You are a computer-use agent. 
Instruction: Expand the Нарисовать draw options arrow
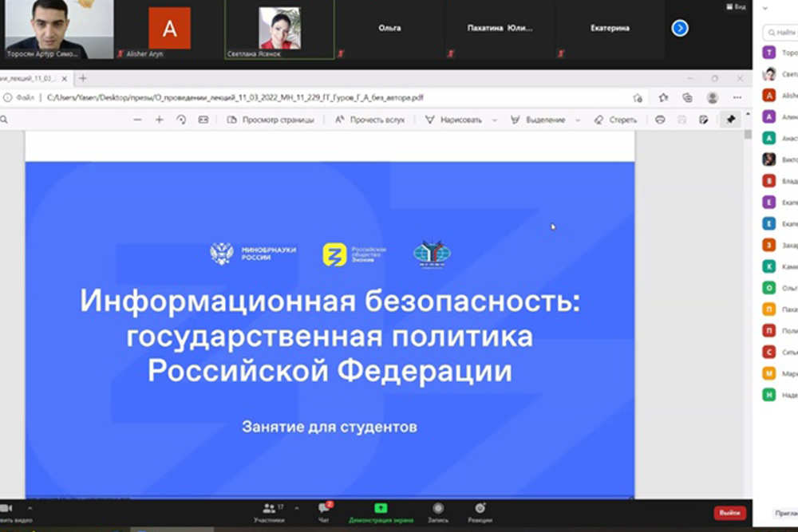(x=494, y=120)
